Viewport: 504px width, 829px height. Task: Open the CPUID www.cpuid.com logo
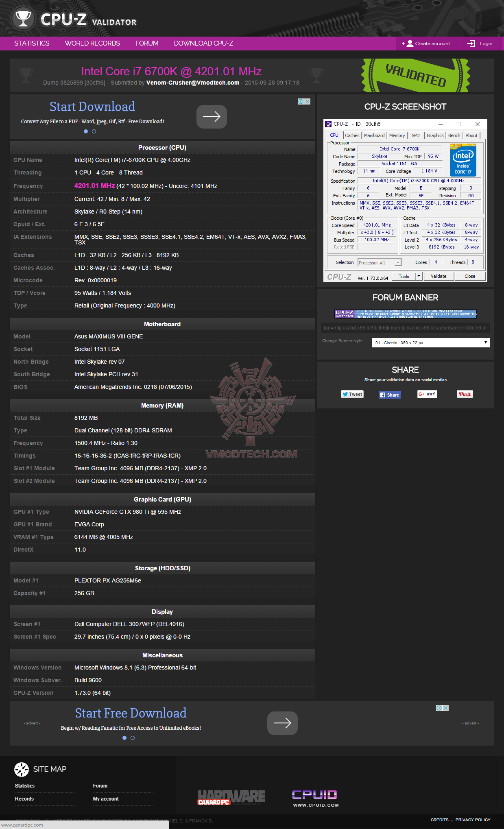[315, 798]
